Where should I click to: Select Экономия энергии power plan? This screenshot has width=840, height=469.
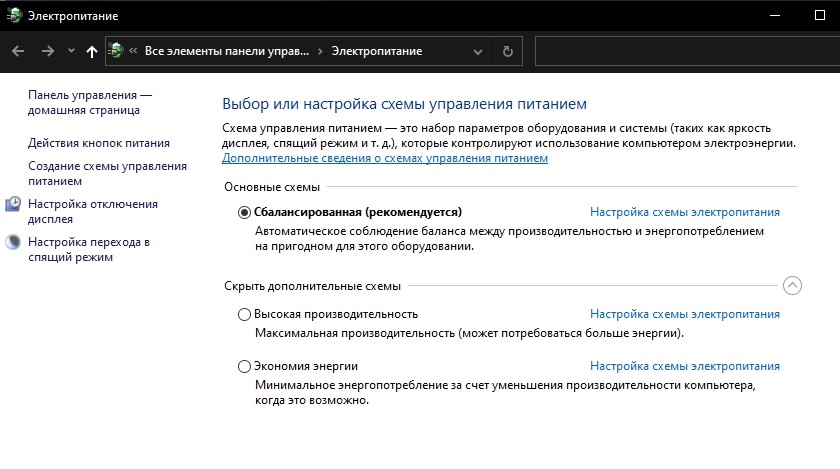coord(245,366)
